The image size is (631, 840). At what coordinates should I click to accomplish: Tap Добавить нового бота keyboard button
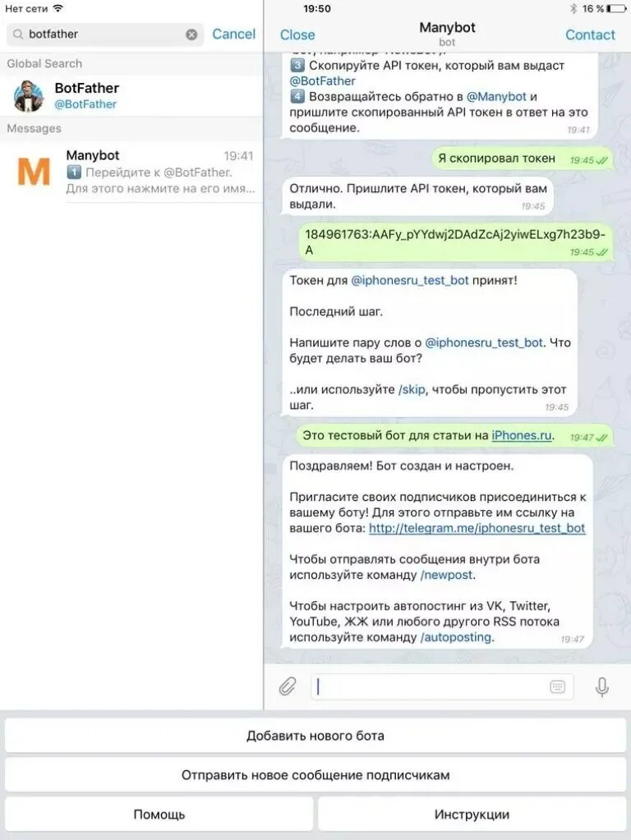click(315, 736)
